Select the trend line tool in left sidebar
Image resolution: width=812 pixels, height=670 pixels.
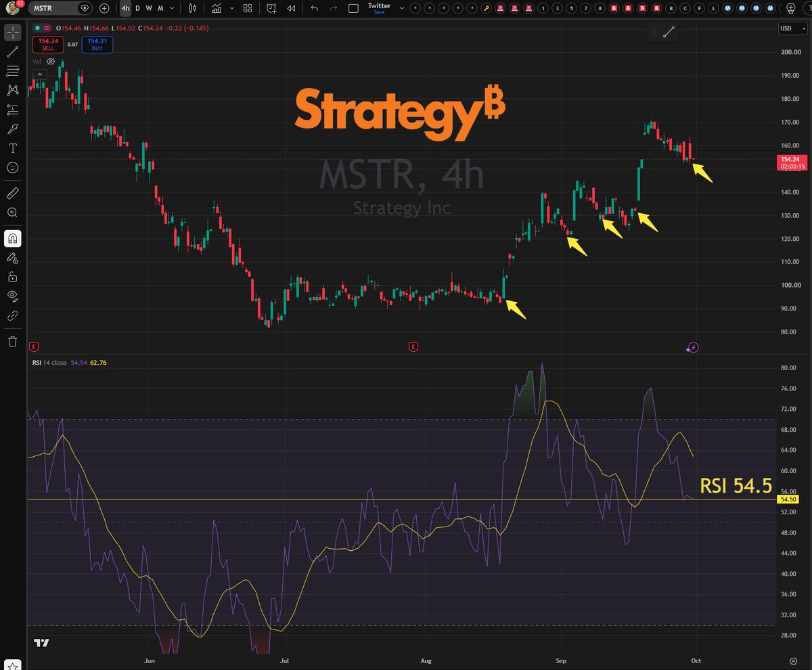tap(12, 51)
